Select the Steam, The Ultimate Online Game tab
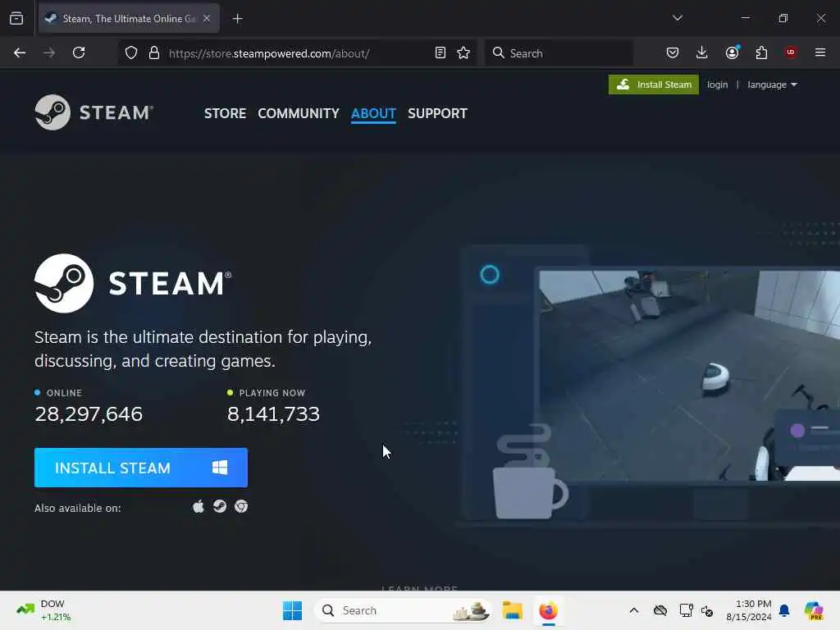Image resolution: width=840 pixels, height=630 pixels. click(129, 18)
